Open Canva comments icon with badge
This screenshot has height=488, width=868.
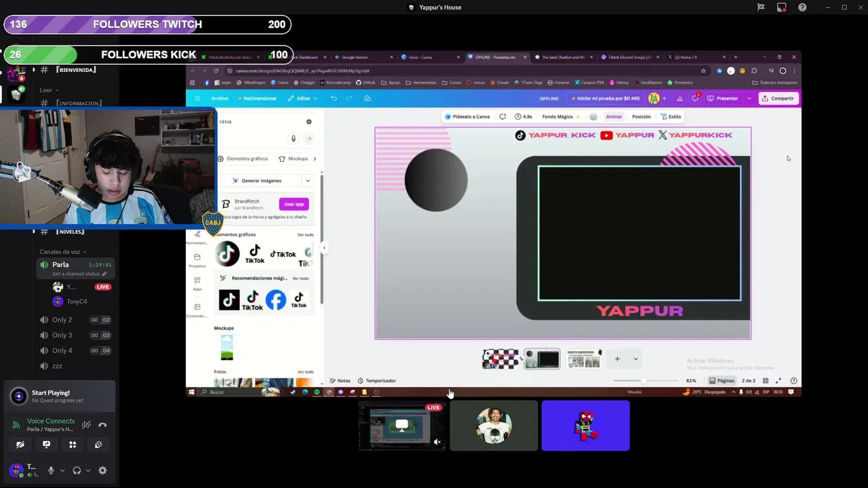[695, 98]
